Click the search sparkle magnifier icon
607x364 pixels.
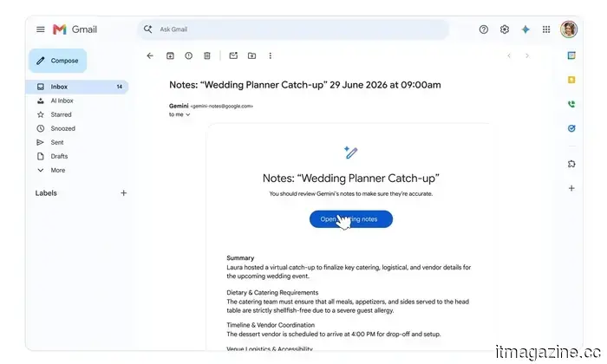[x=148, y=29]
